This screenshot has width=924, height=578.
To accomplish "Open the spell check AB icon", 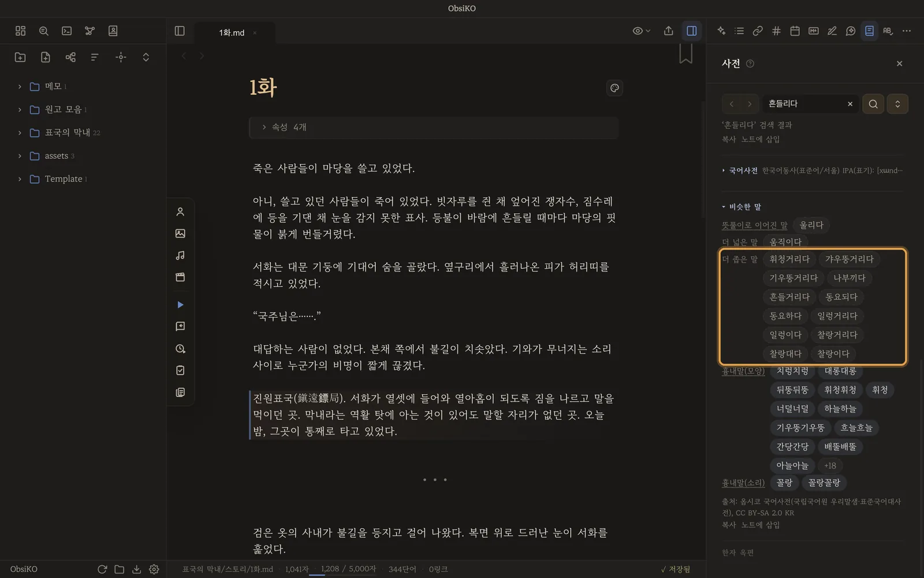I will pos(888,31).
